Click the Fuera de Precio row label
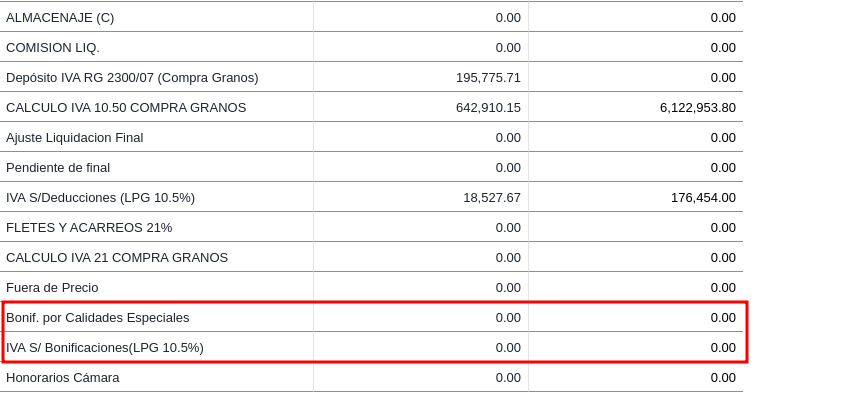 [52, 287]
